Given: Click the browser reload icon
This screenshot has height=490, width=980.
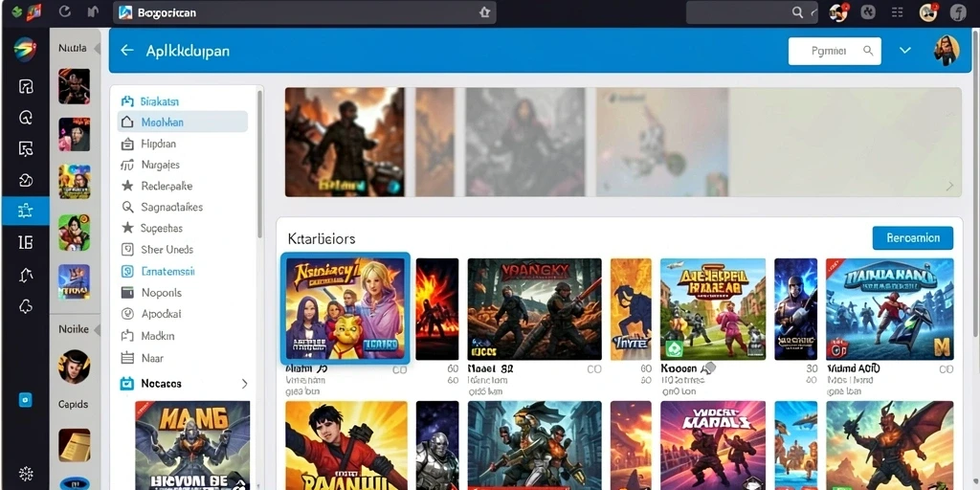Looking at the screenshot, I should point(65,11).
